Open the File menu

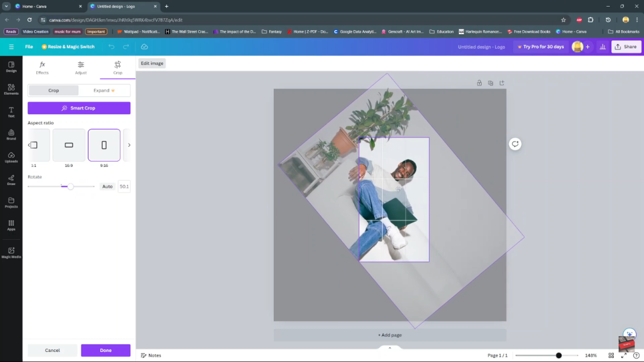tap(29, 47)
